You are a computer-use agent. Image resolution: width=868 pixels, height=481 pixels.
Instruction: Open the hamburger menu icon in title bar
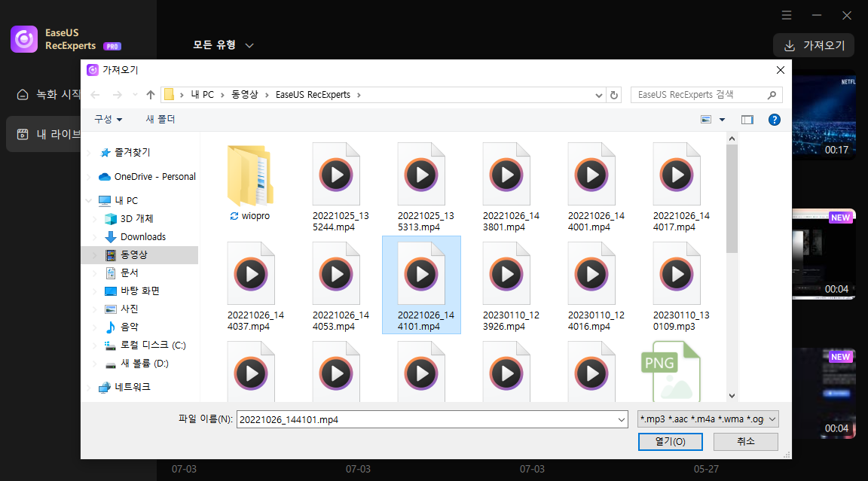point(786,15)
